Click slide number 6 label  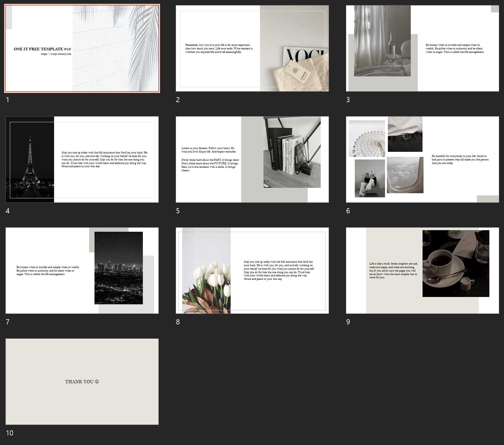click(x=348, y=211)
